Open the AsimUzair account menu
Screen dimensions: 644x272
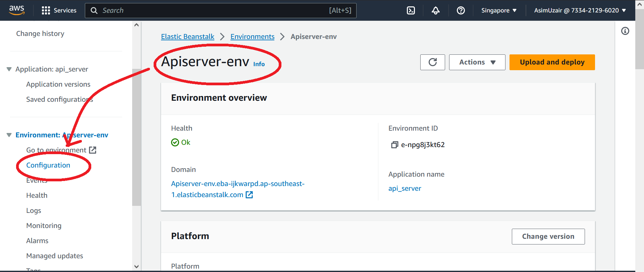pos(580,10)
